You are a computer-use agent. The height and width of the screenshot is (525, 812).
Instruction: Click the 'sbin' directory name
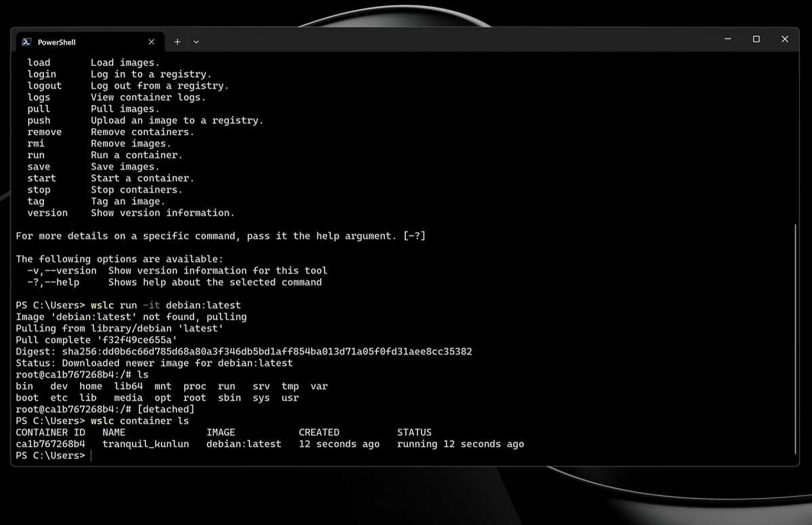[x=229, y=398]
